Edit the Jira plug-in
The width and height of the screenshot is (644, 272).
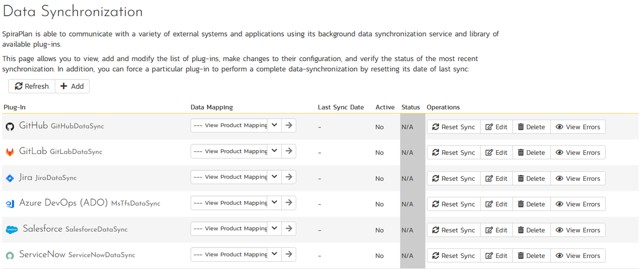coord(496,179)
